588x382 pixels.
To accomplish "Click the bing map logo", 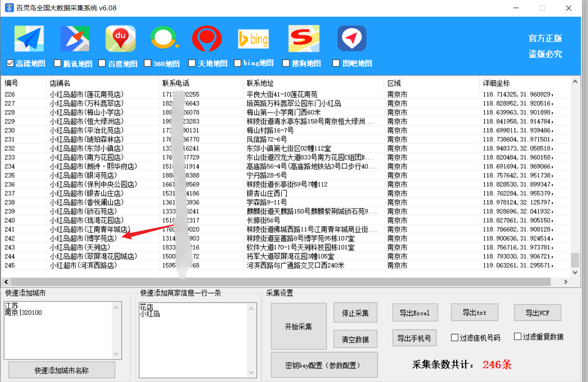I will pos(253,39).
